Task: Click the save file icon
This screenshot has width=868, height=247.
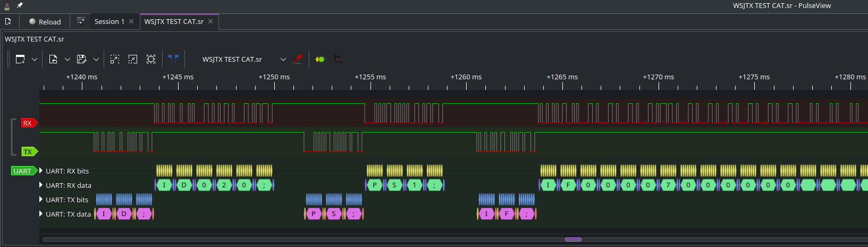Action: click(x=81, y=59)
